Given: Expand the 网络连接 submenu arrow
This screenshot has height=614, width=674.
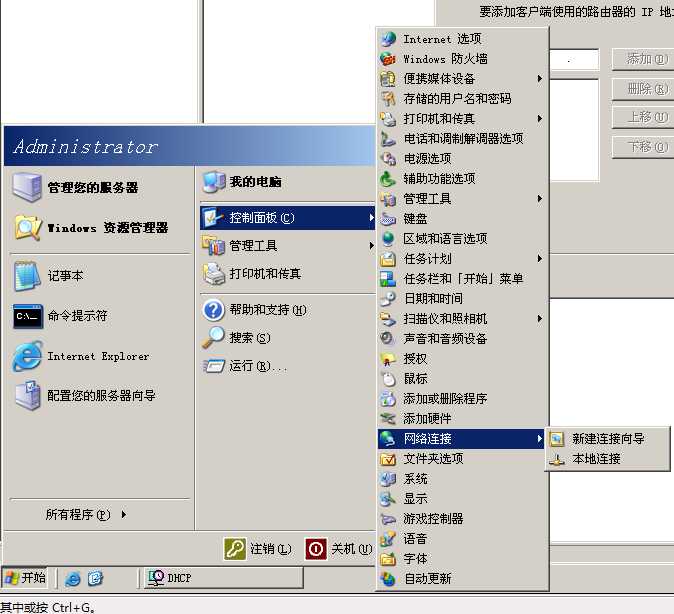Looking at the screenshot, I should (539, 439).
